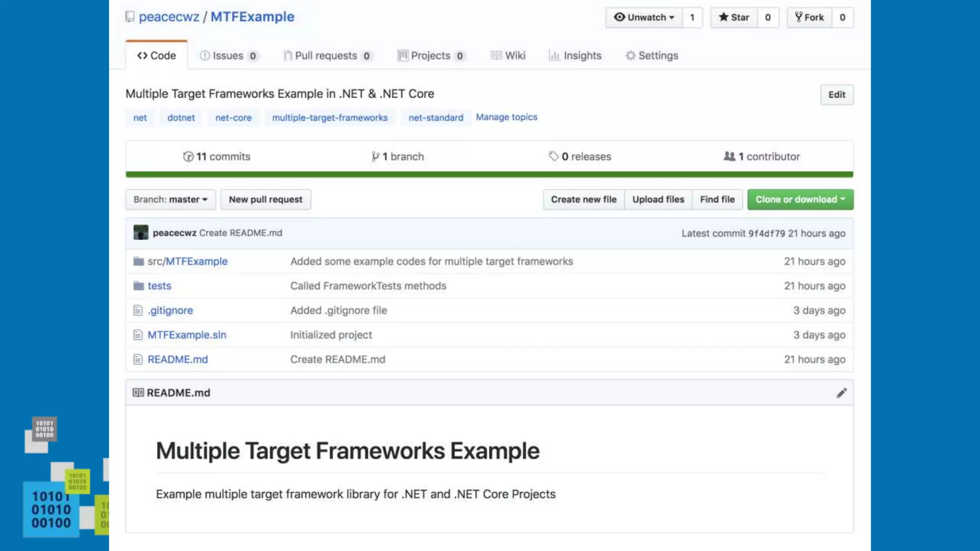The image size is (980, 551).
Task: Star the repository
Action: point(734,17)
